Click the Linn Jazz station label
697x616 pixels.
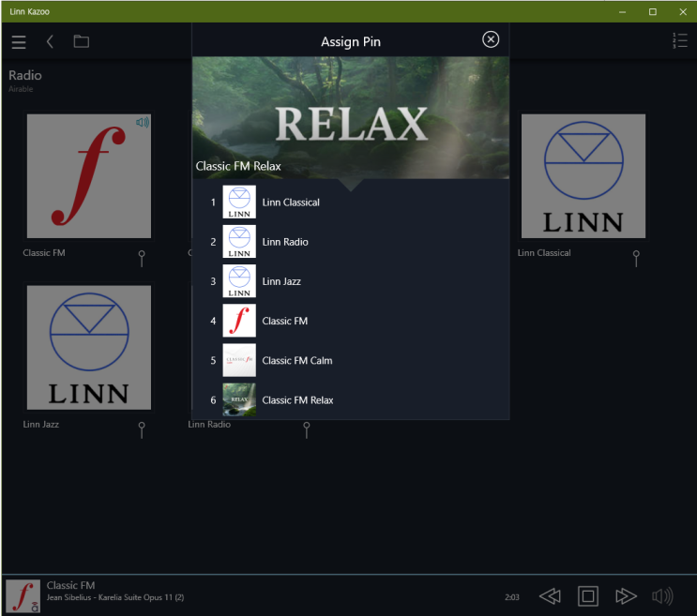[41, 424]
